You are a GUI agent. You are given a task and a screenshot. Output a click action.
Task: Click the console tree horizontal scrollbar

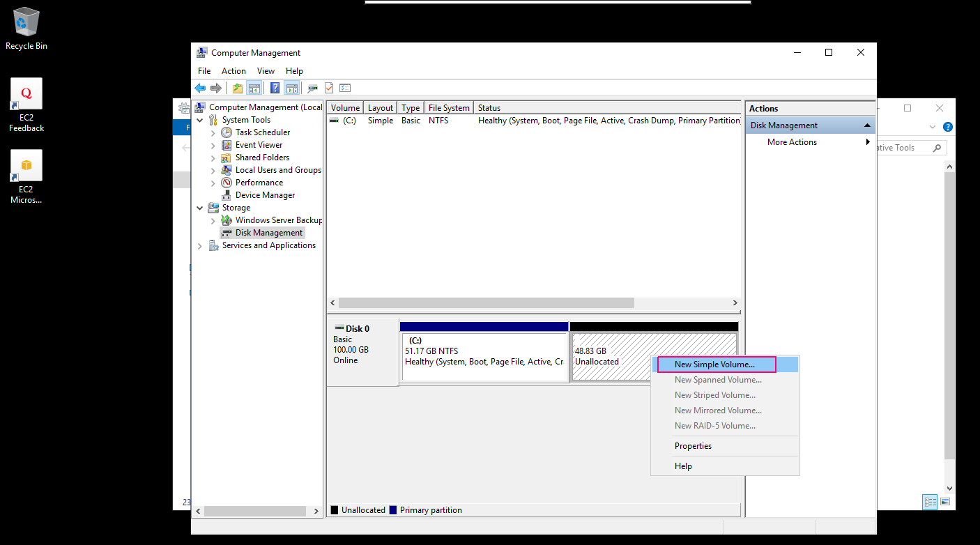[x=255, y=511]
